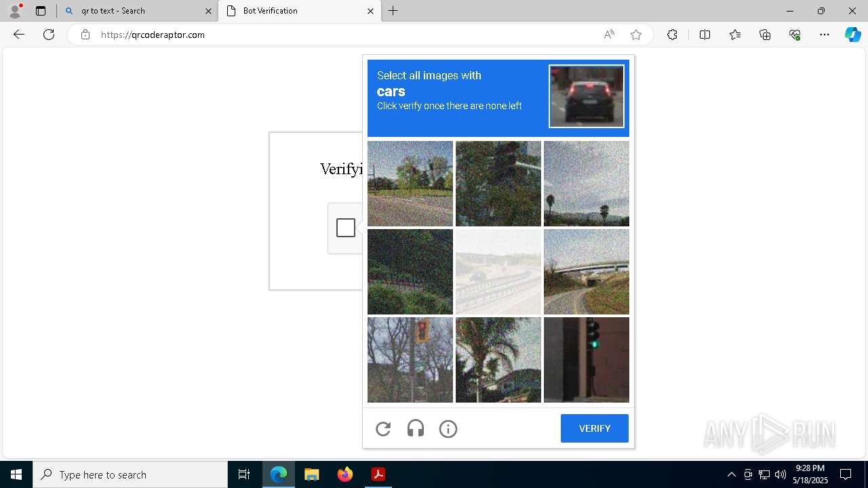This screenshot has width=868, height=488.
Task: Toggle split screen view
Action: (x=705, y=35)
